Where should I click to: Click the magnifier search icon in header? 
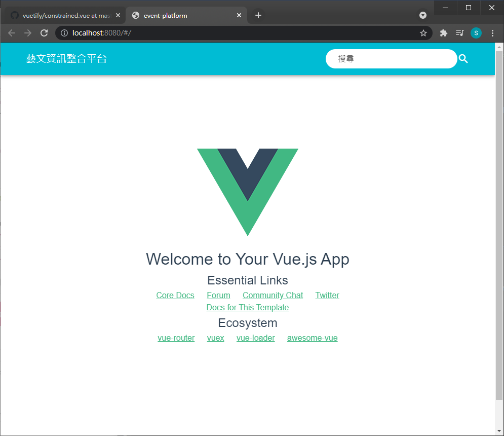coord(463,59)
